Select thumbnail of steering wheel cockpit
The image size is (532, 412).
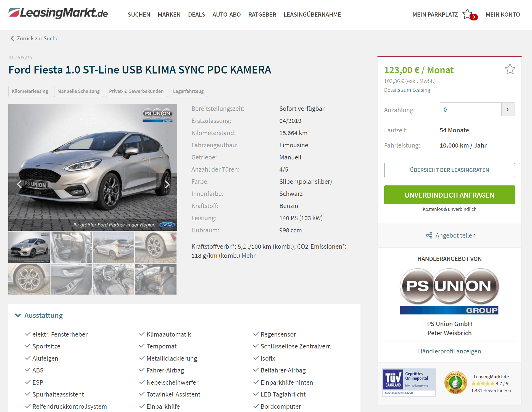point(114,279)
